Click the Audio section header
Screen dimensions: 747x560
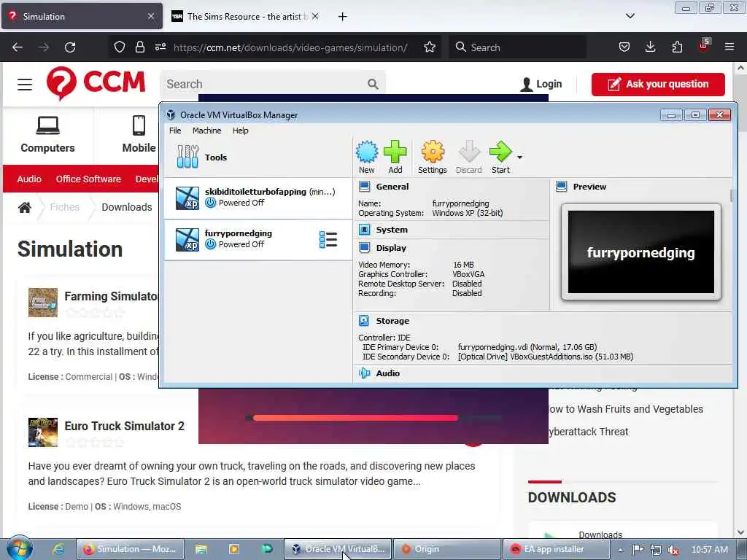tap(387, 373)
